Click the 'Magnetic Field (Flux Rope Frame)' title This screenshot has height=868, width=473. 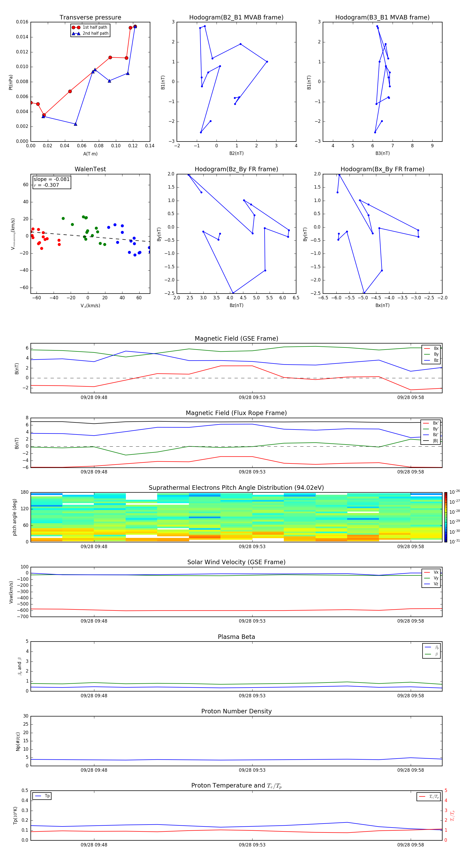click(x=236, y=413)
